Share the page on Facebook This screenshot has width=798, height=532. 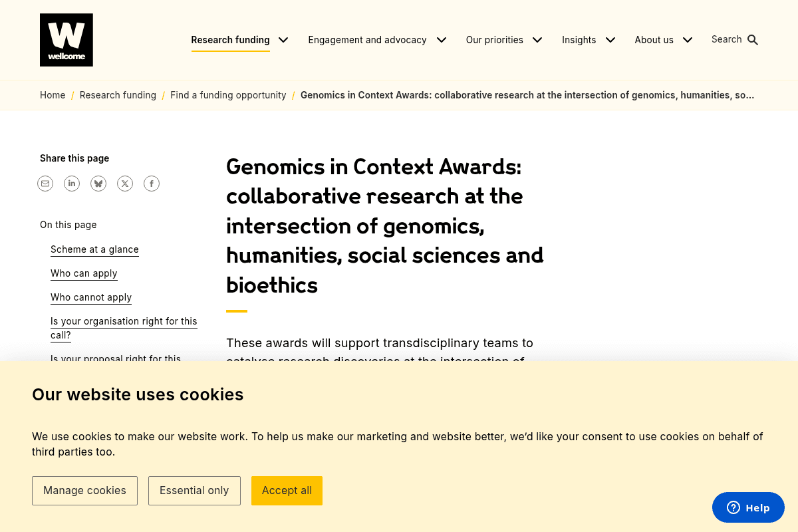[152, 184]
